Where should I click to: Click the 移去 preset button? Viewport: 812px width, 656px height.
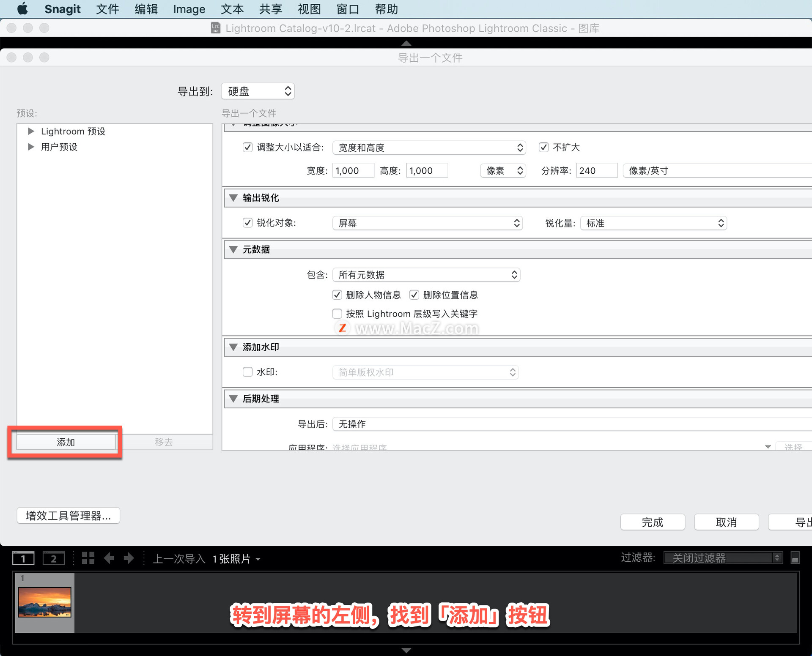(164, 442)
